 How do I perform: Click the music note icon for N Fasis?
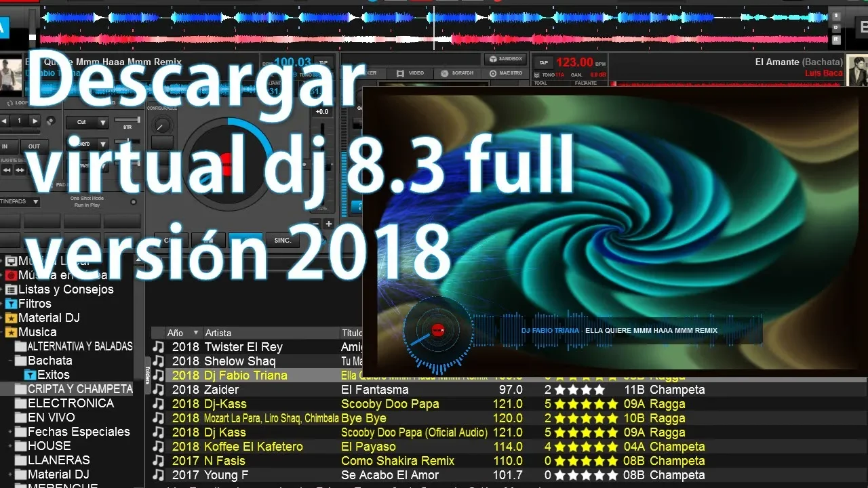(x=158, y=461)
